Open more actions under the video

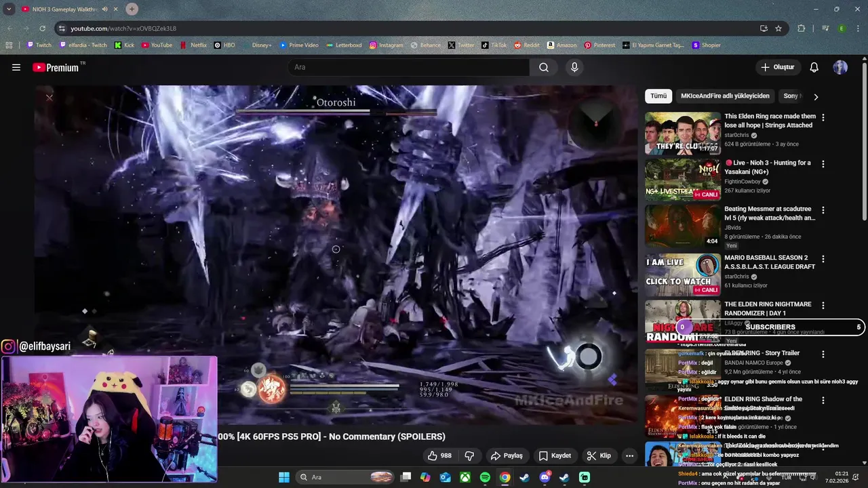click(x=629, y=455)
